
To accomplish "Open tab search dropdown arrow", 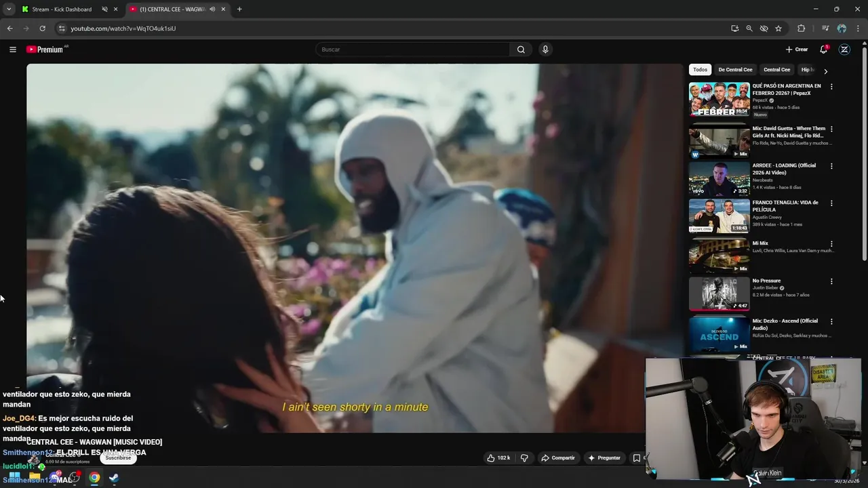I will 8,9.
